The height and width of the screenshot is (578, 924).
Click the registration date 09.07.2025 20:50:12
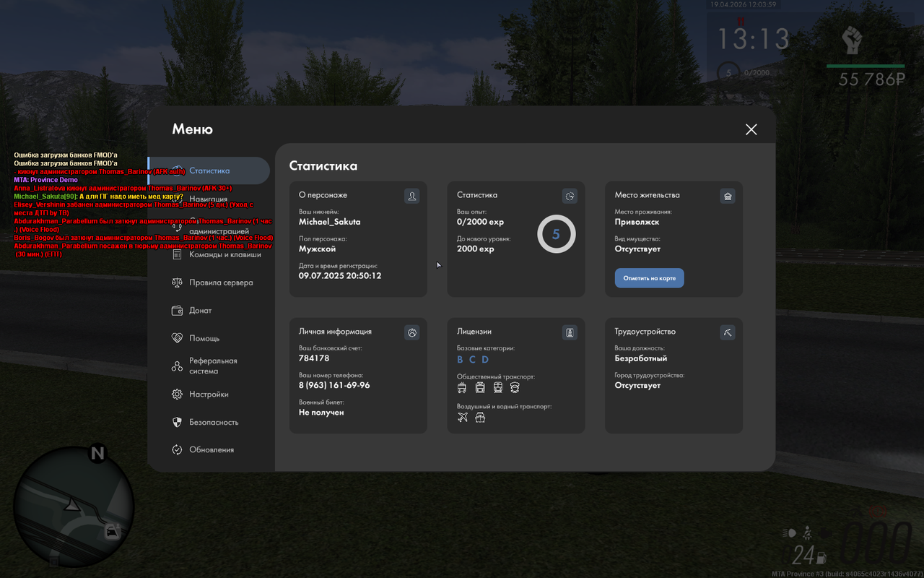click(x=340, y=276)
